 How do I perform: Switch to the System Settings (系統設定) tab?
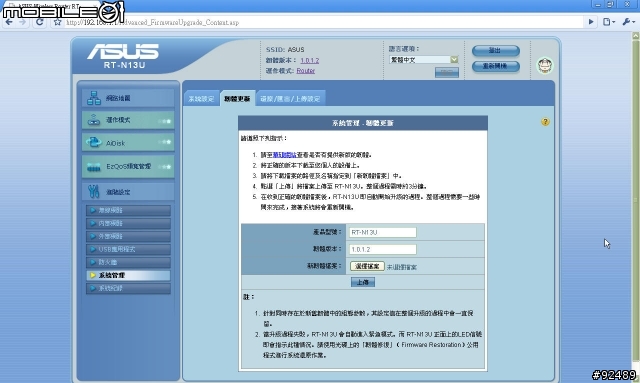click(201, 98)
